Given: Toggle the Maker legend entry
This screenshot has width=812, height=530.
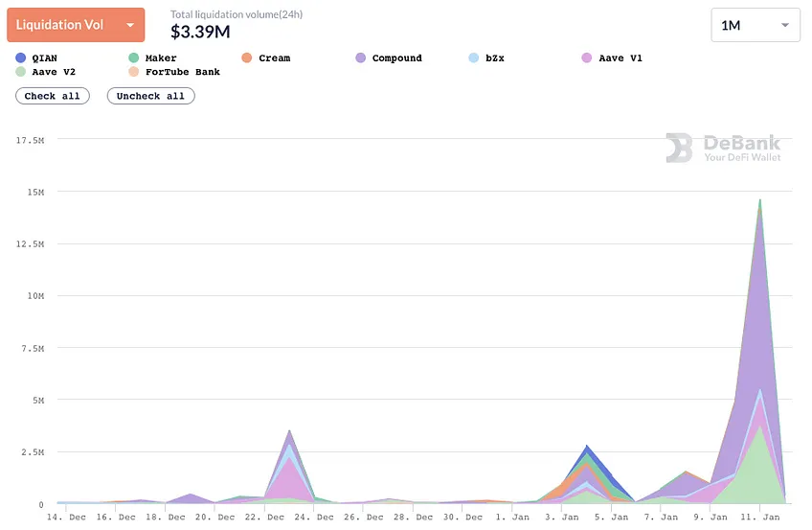Looking at the screenshot, I should 153,58.
